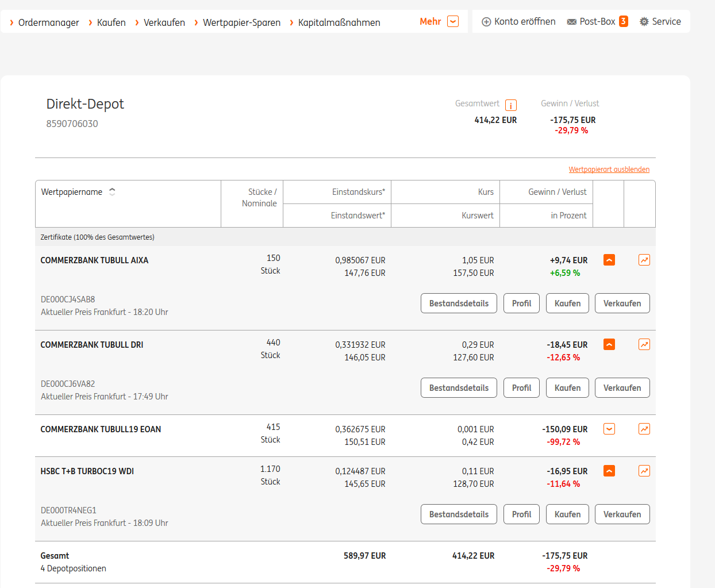Open Bestandsdetails for COMMERZBANK TUBULL DRI

coord(459,388)
